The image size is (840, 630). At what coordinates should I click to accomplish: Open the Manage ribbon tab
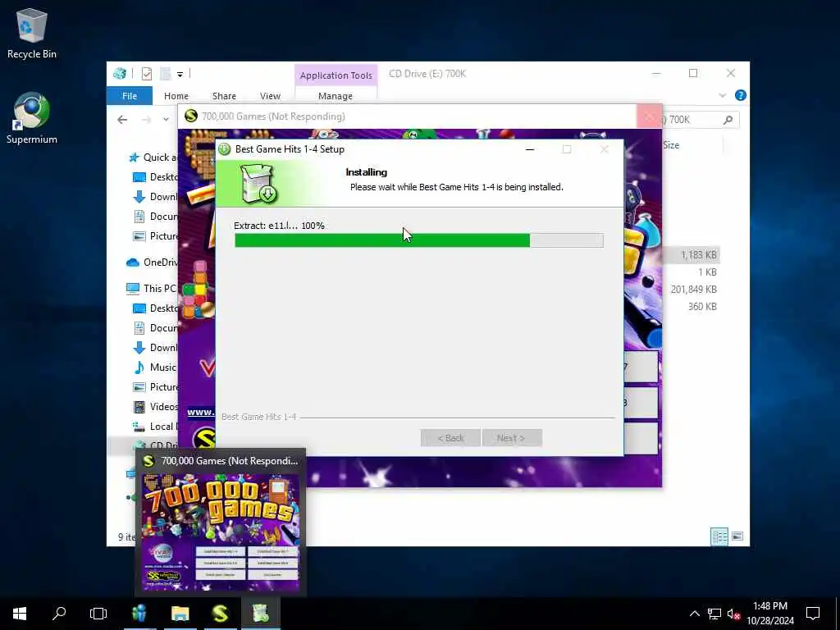tap(336, 96)
